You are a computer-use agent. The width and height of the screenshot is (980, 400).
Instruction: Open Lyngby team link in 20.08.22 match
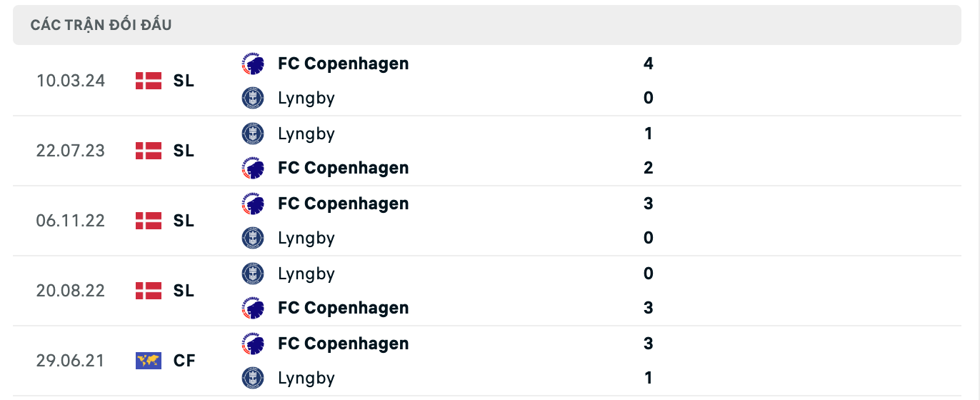pos(306,274)
